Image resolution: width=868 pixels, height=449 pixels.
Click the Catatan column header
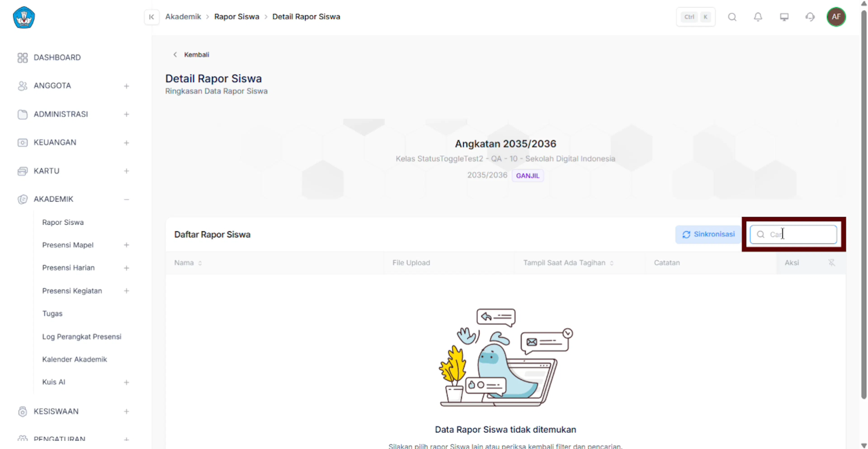coord(667,263)
